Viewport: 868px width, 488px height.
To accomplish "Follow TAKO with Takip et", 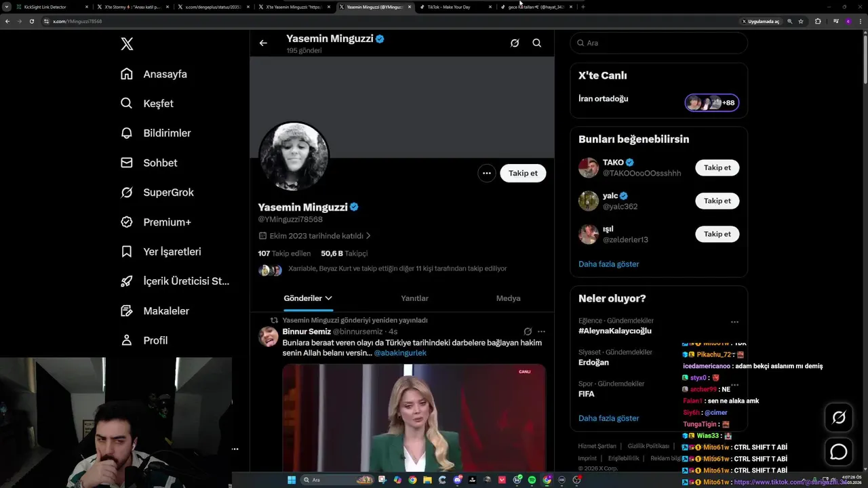I will pos(717,167).
